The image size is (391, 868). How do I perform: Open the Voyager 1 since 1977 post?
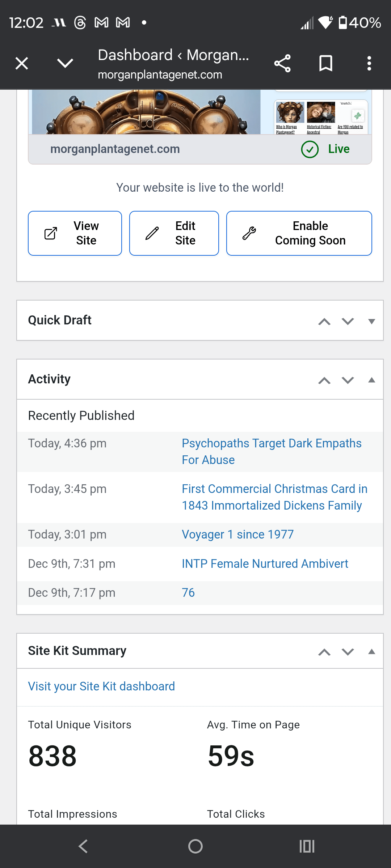237,535
